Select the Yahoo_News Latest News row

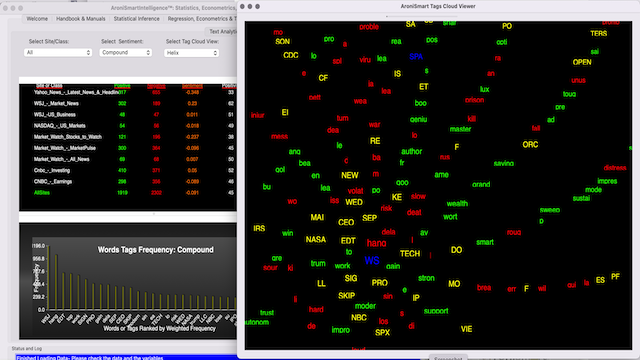click(128, 92)
